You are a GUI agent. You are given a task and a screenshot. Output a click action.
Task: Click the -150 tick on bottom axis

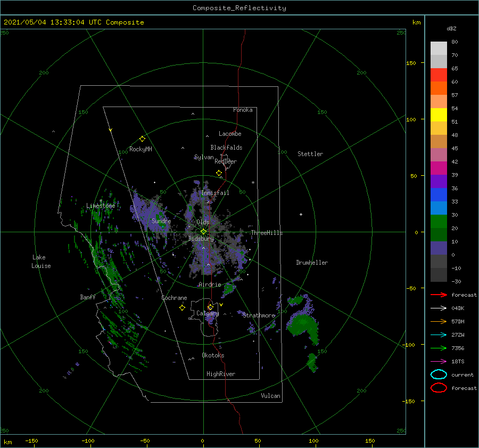tap(31, 441)
